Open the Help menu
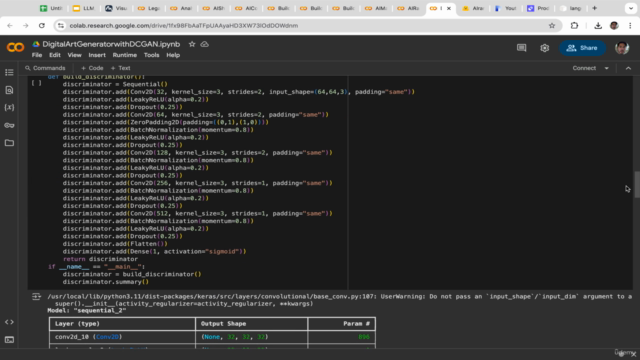The image size is (640, 360). (x=173, y=55)
